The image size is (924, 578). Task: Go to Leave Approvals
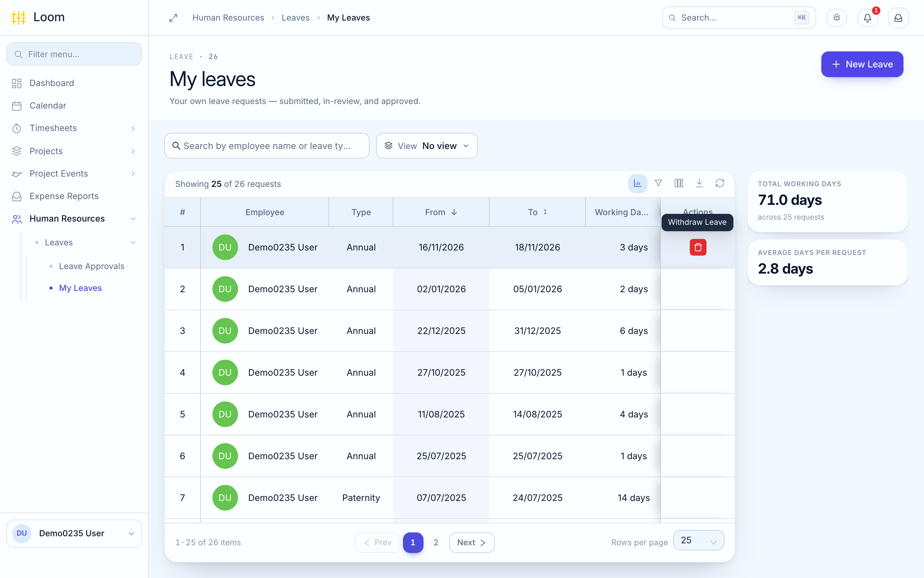coord(92,266)
